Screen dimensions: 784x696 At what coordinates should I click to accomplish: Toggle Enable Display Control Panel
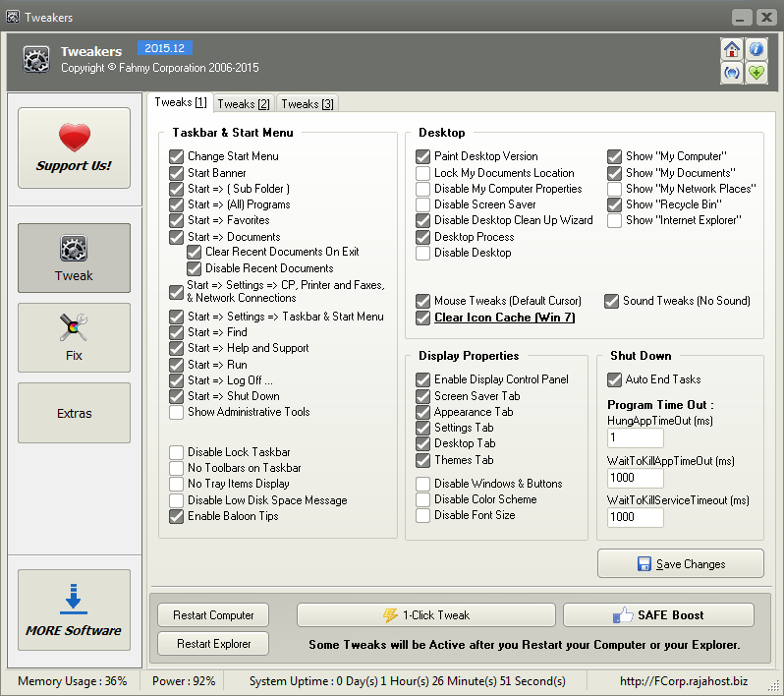click(423, 379)
